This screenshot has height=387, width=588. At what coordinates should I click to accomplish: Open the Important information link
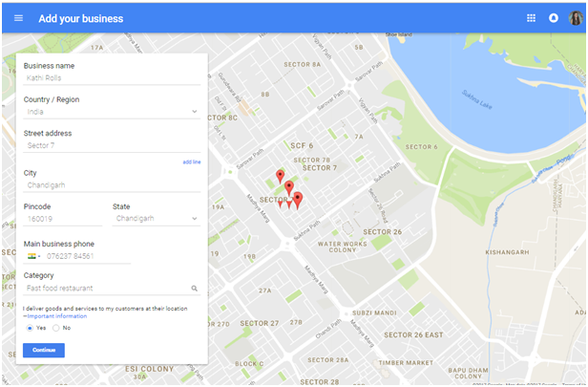click(56, 316)
